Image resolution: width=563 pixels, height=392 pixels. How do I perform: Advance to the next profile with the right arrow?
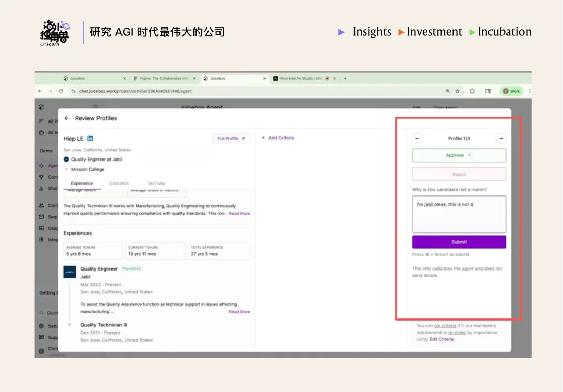[x=500, y=138]
